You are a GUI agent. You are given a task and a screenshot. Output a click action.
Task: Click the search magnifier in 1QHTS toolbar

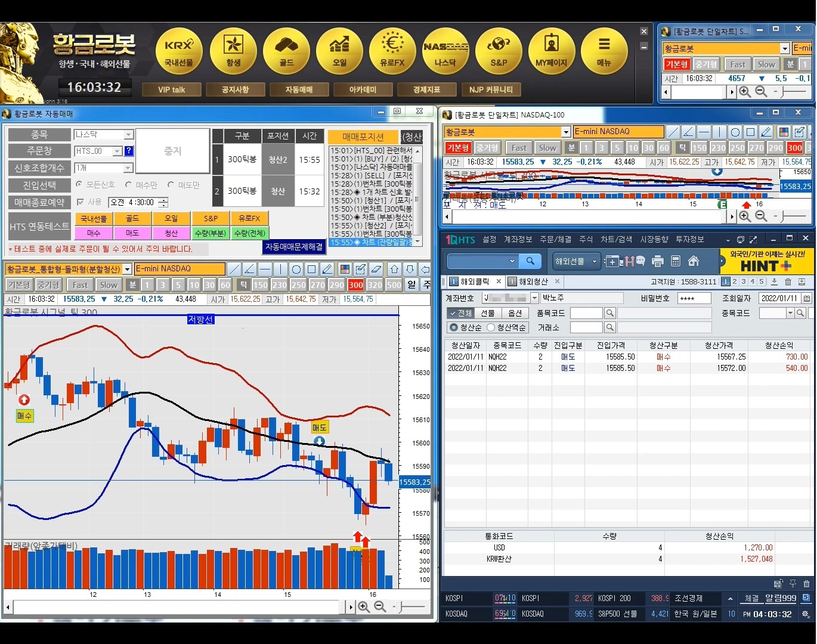tap(530, 261)
